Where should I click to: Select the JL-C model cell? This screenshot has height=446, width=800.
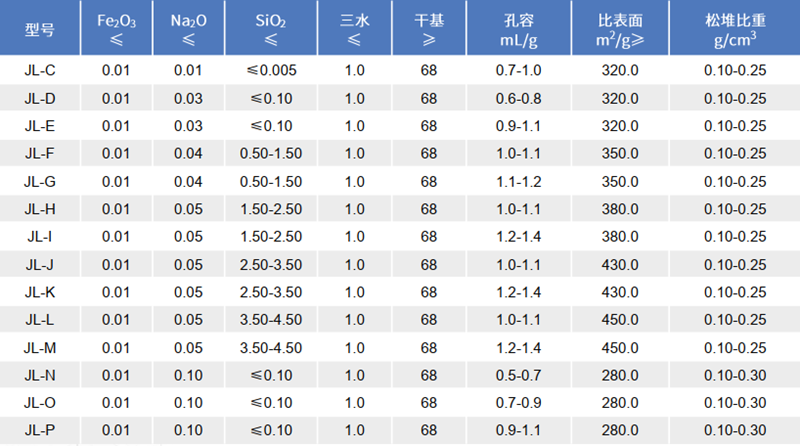[39, 70]
